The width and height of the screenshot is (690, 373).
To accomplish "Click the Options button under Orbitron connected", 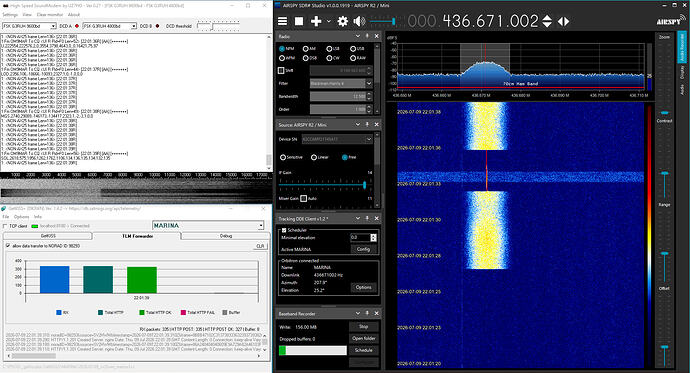I will pyautogui.click(x=363, y=287).
